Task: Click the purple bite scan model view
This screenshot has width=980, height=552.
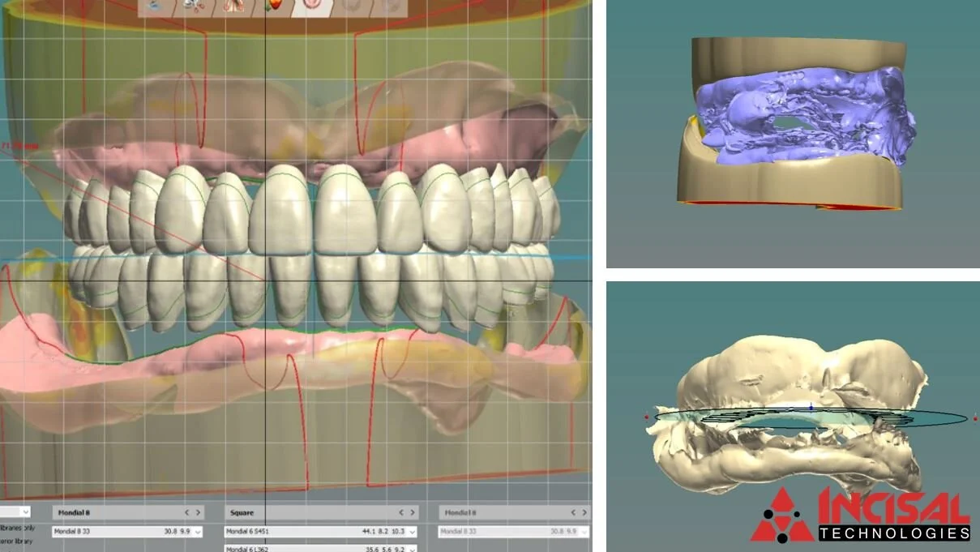Action: click(x=793, y=133)
